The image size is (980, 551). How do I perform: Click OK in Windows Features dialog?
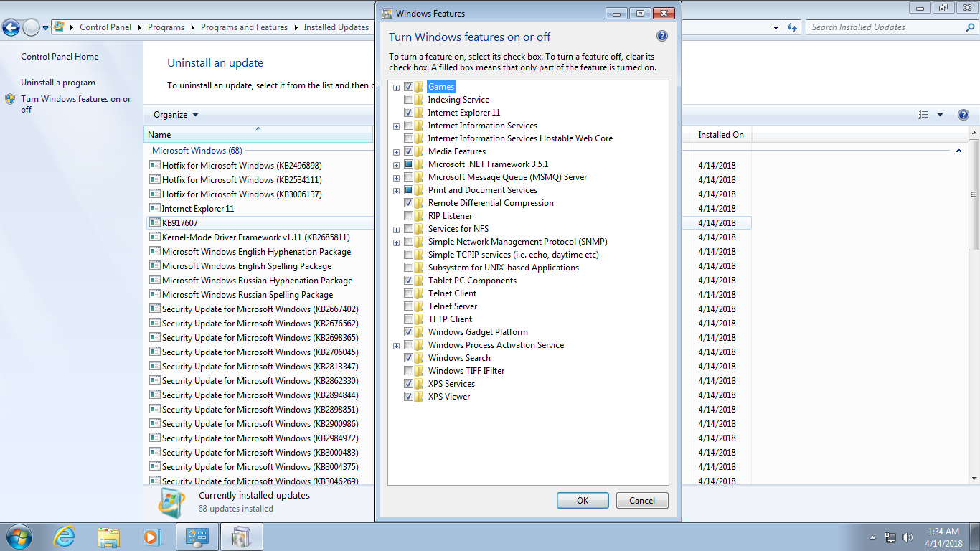[x=583, y=501]
